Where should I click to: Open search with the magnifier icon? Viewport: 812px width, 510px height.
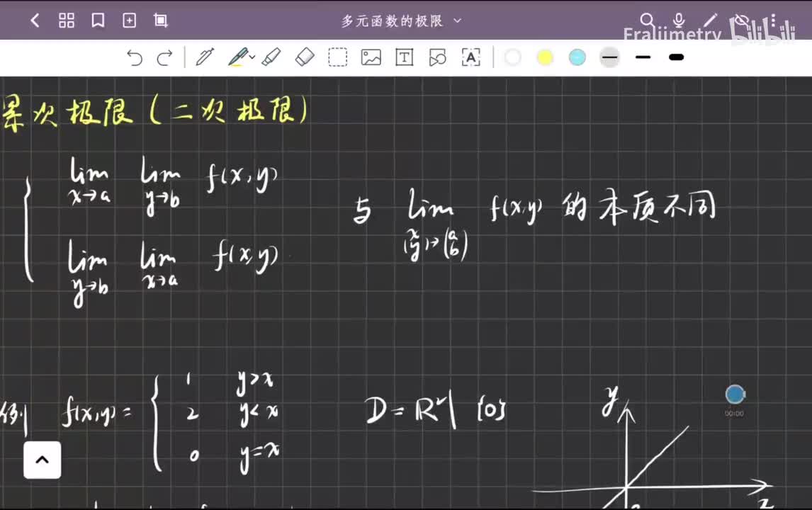(x=648, y=21)
